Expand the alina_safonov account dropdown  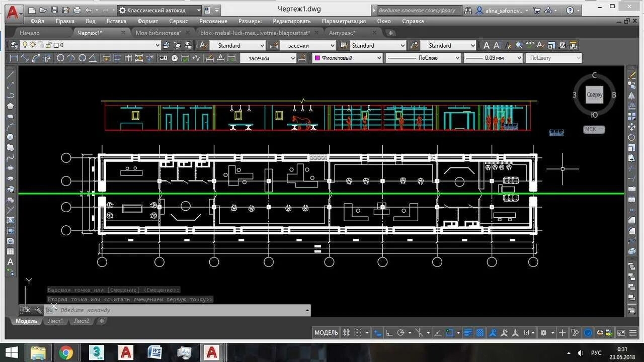[x=527, y=10]
